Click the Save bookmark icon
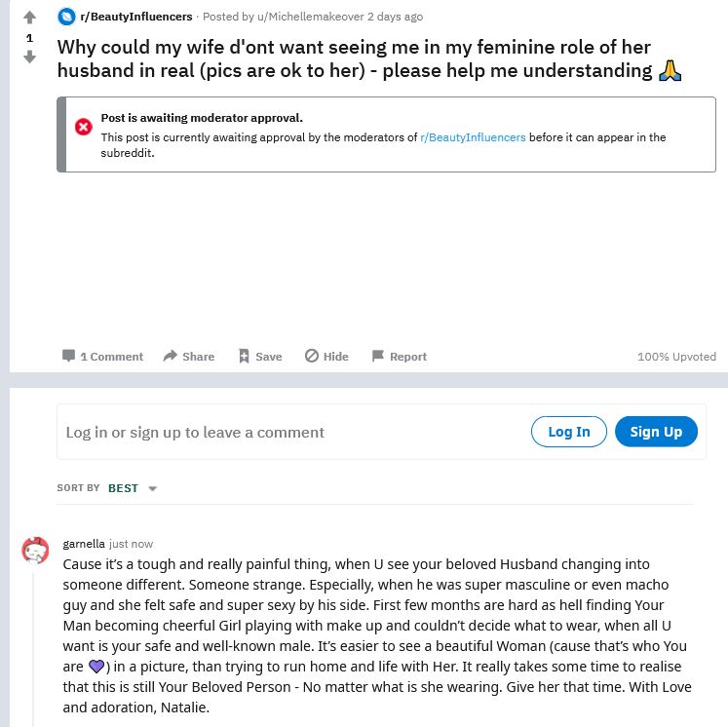The height and width of the screenshot is (727, 728). (x=244, y=356)
